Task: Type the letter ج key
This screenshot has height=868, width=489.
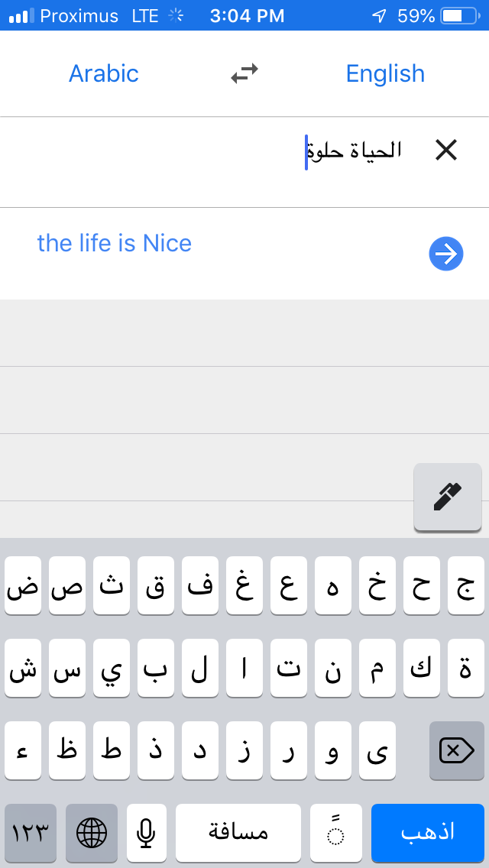Action: tap(466, 586)
